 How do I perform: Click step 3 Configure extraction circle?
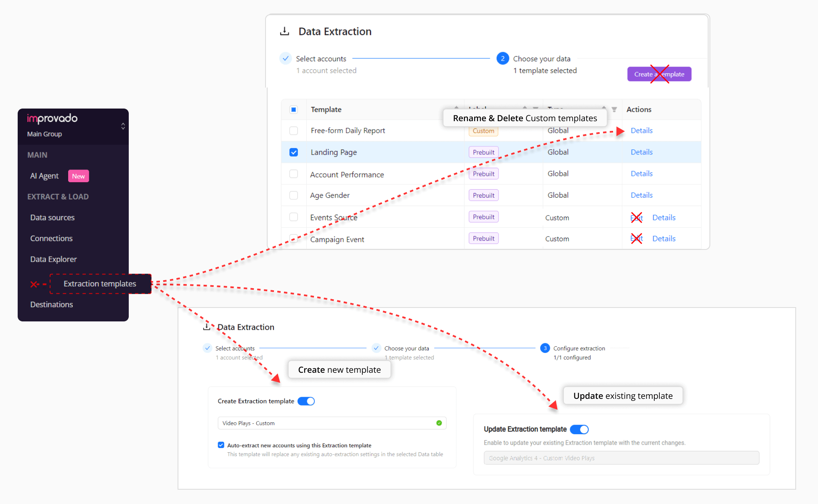click(545, 348)
